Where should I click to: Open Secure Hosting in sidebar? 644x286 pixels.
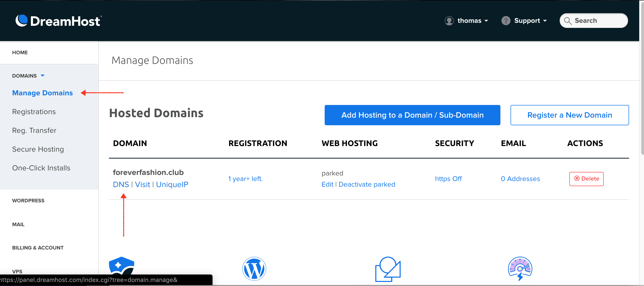pyautogui.click(x=38, y=149)
